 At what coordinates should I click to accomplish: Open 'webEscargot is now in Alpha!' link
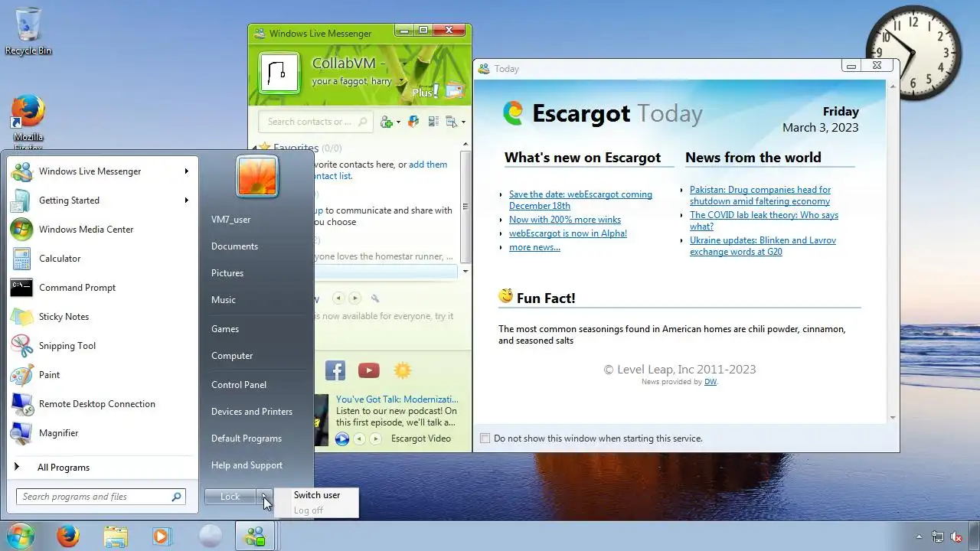point(568,233)
